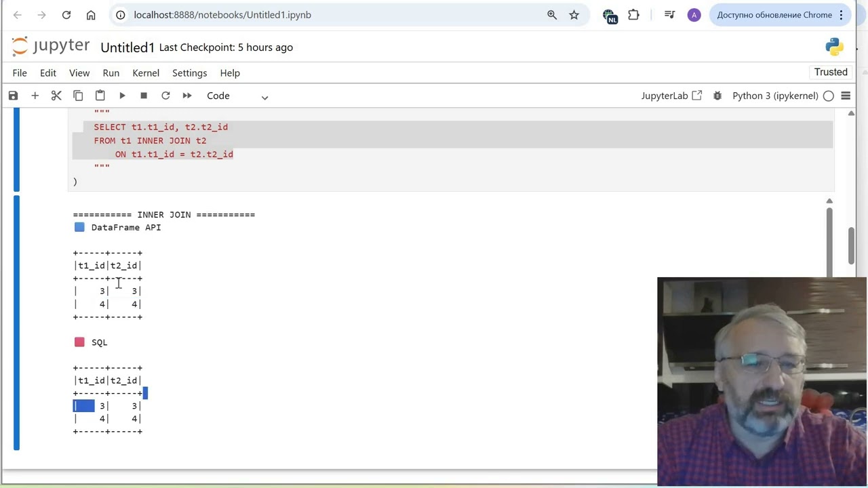
Task: Restart kernel and run all cells icon
Action: [187, 96]
